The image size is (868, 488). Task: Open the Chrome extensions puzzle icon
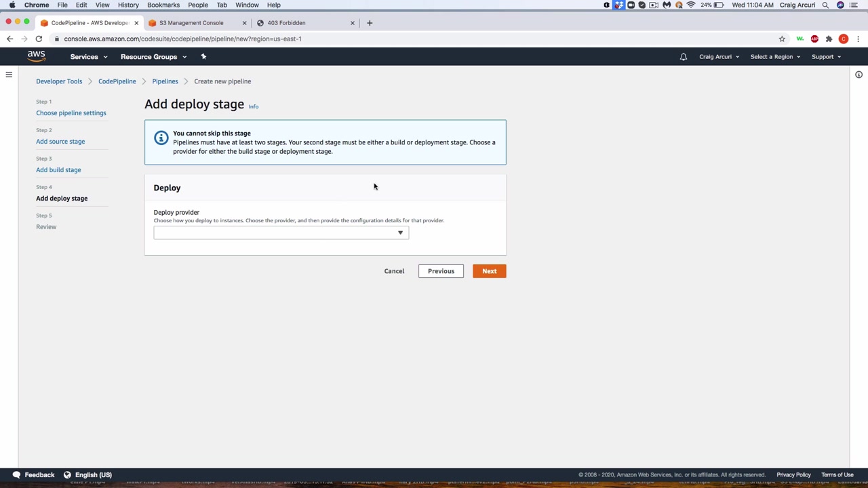click(829, 39)
